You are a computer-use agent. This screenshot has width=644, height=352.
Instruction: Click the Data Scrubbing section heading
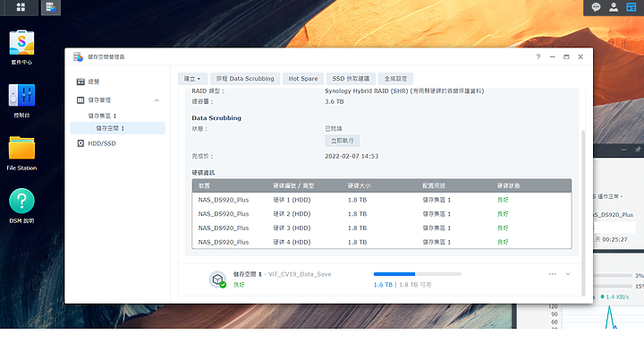click(216, 118)
